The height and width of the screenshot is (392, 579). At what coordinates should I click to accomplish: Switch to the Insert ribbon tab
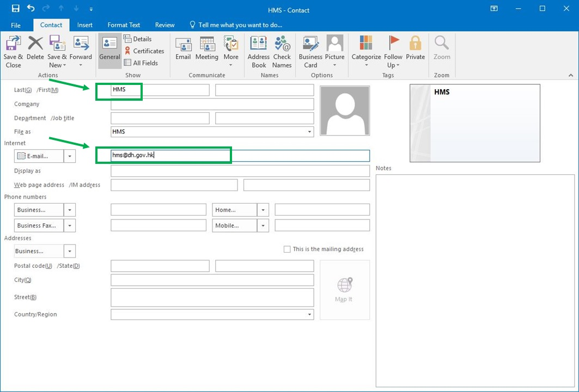(85, 25)
